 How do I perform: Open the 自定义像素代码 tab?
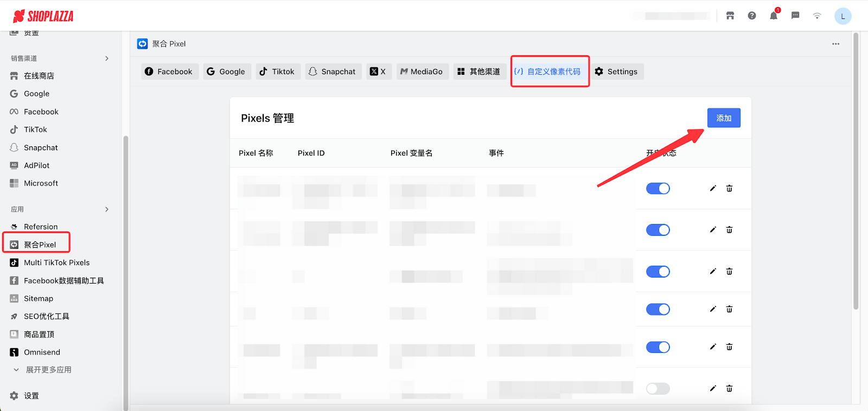[x=549, y=72]
